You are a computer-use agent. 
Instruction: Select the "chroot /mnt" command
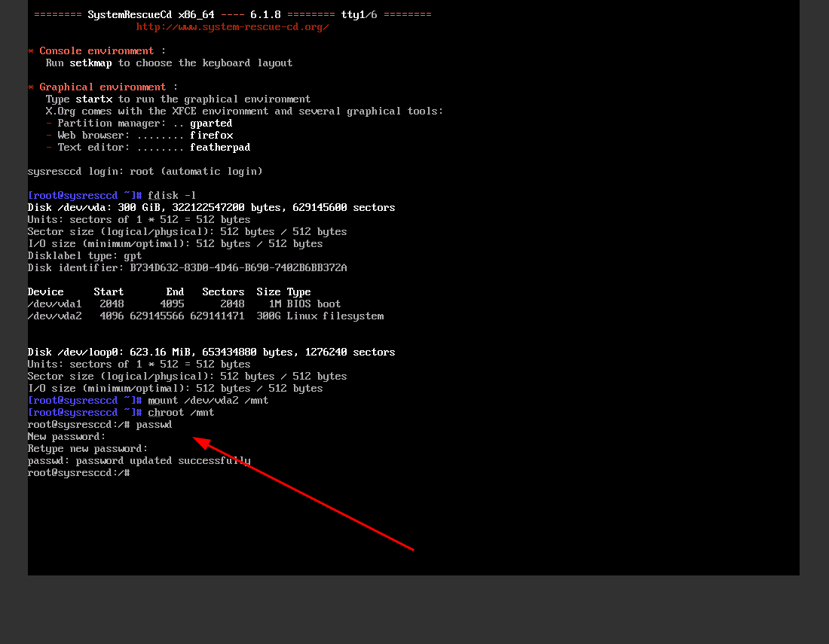pyautogui.click(x=181, y=413)
